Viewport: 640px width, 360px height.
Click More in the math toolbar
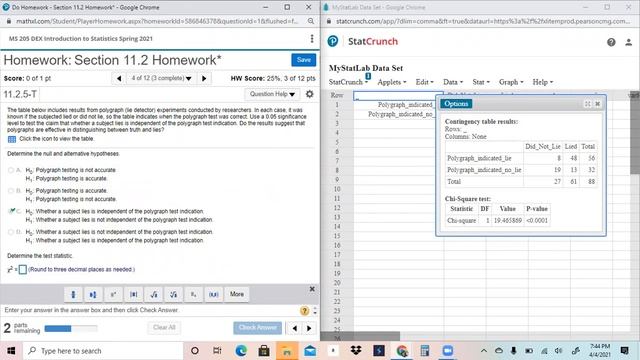[x=237, y=294]
